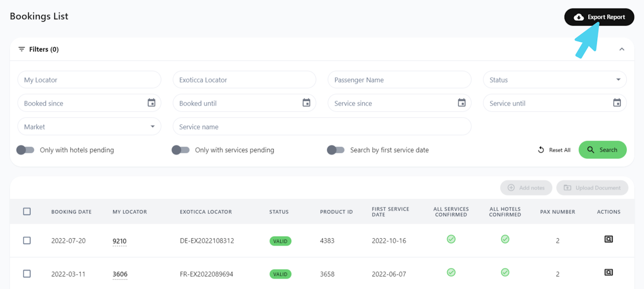
Task: Open locator link 3606
Action: 120,274
